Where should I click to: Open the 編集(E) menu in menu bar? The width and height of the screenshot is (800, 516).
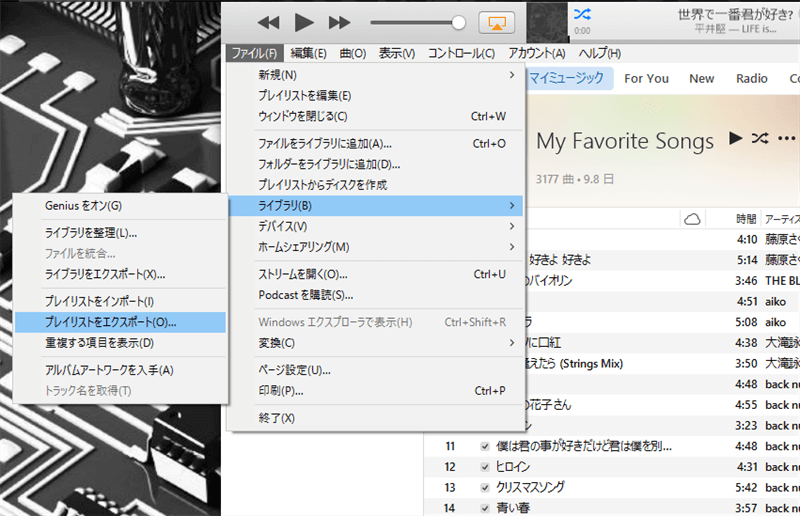coord(308,53)
